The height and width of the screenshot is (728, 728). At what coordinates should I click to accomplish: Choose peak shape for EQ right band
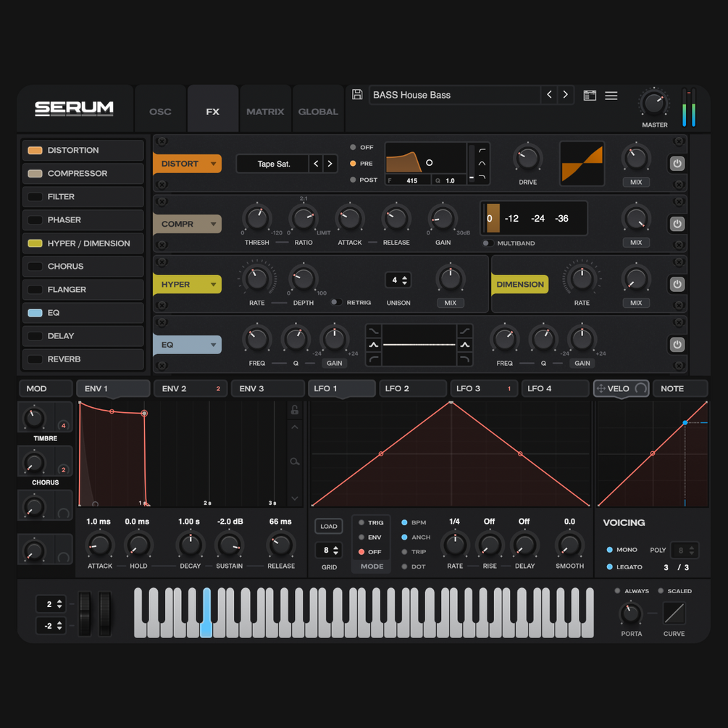465,345
